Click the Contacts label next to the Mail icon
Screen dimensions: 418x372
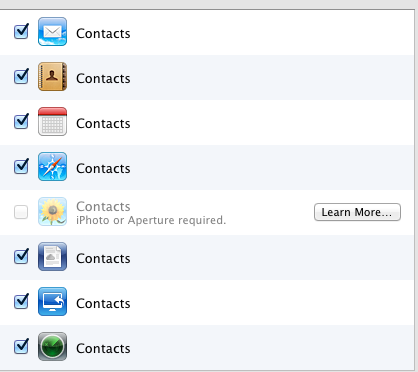(103, 33)
